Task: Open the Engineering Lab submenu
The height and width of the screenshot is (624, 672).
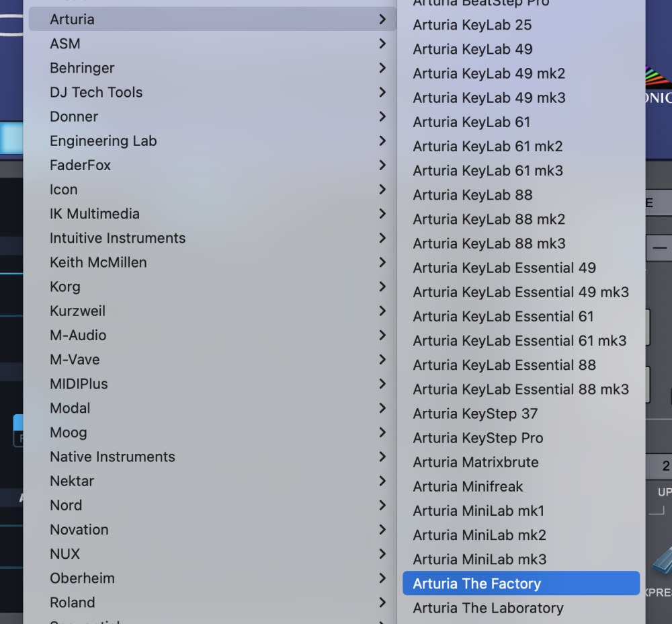Action: click(212, 141)
